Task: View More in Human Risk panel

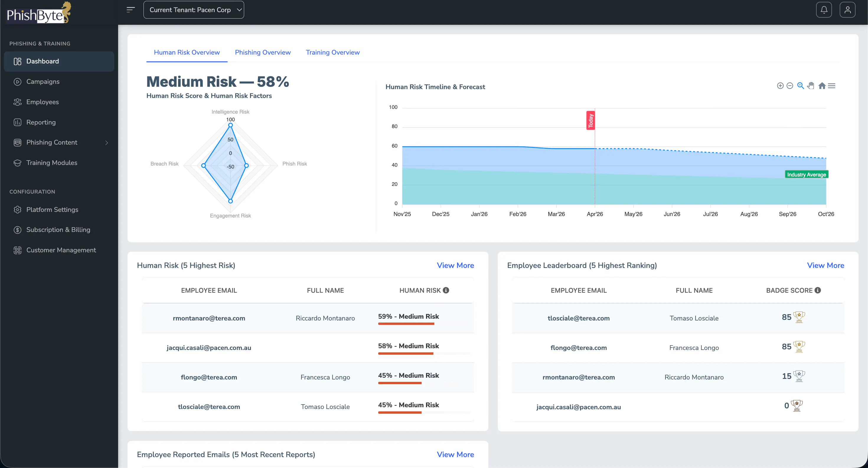Action: pos(455,266)
